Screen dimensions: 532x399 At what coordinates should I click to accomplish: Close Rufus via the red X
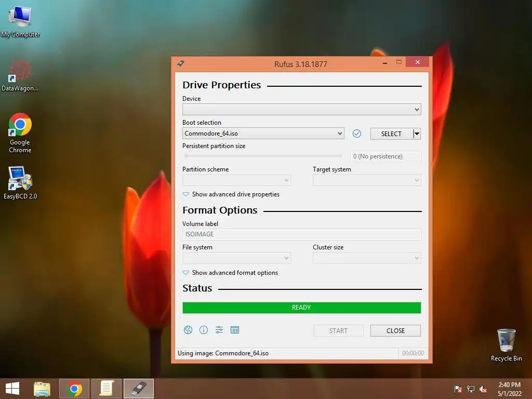click(x=418, y=62)
